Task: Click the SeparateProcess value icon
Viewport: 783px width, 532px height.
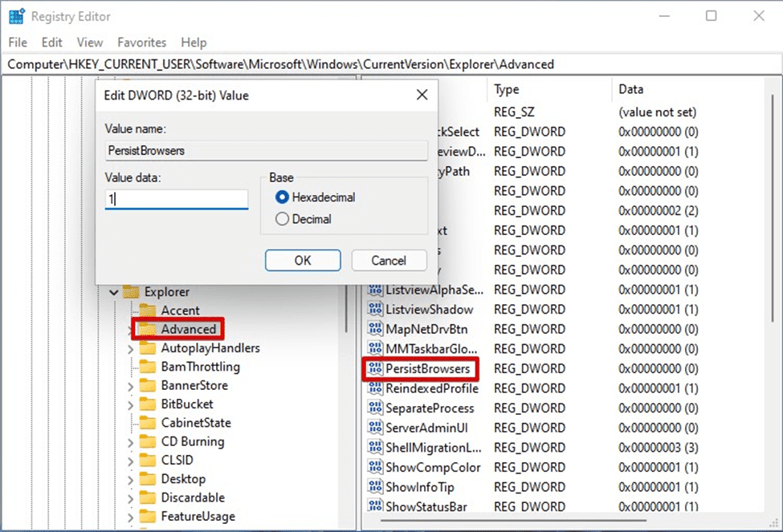Action: 375,408
